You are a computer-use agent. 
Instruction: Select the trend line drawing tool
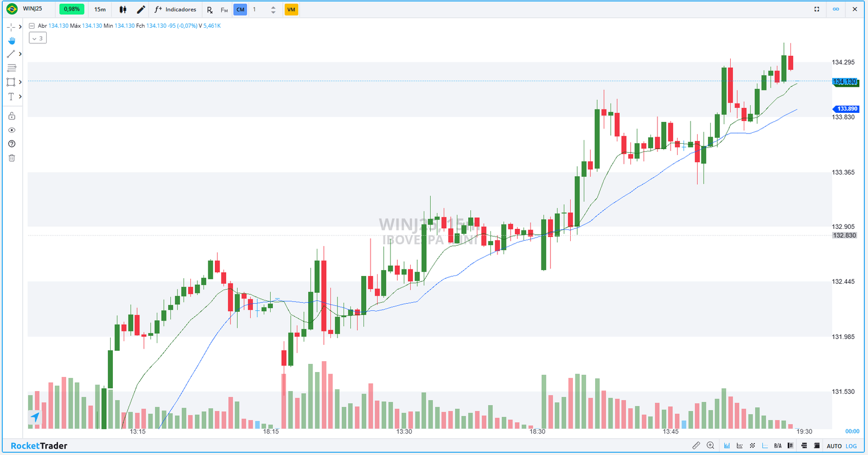coord(11,54)
